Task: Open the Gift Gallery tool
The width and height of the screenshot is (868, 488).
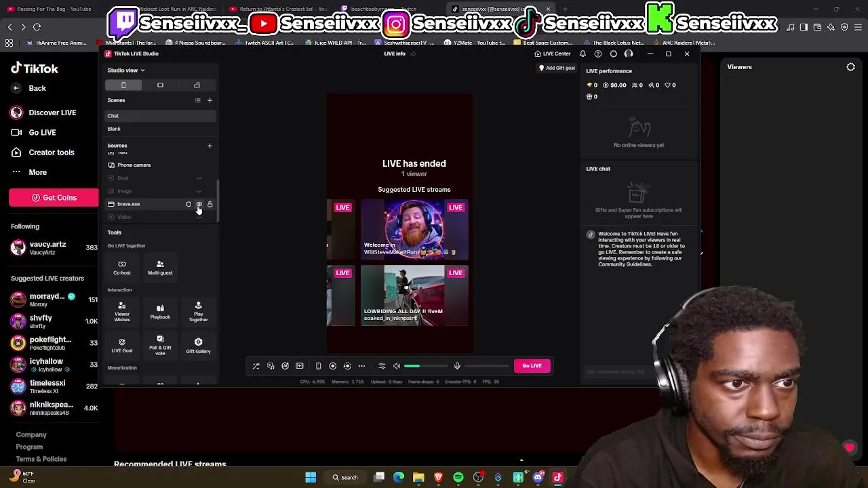Action: pos(198,346)
